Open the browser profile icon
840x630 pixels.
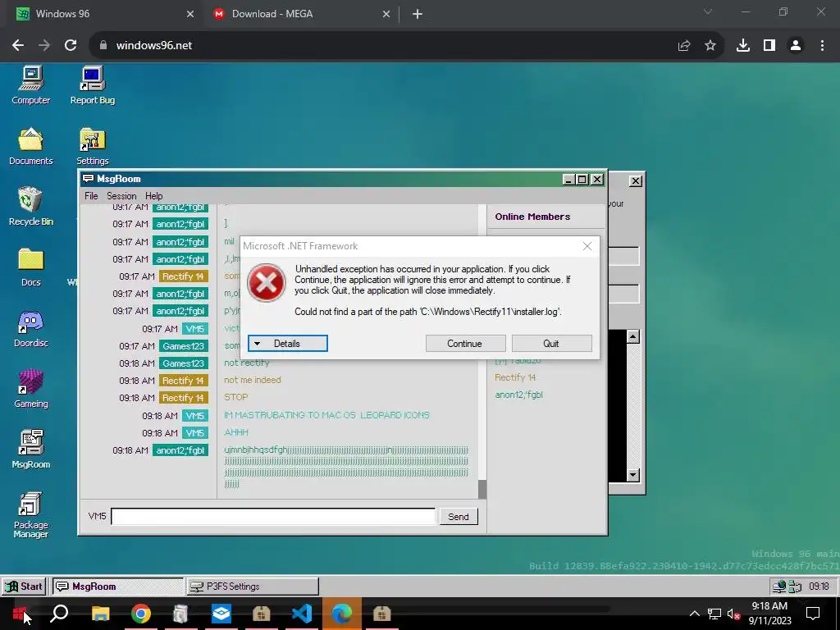796,46
